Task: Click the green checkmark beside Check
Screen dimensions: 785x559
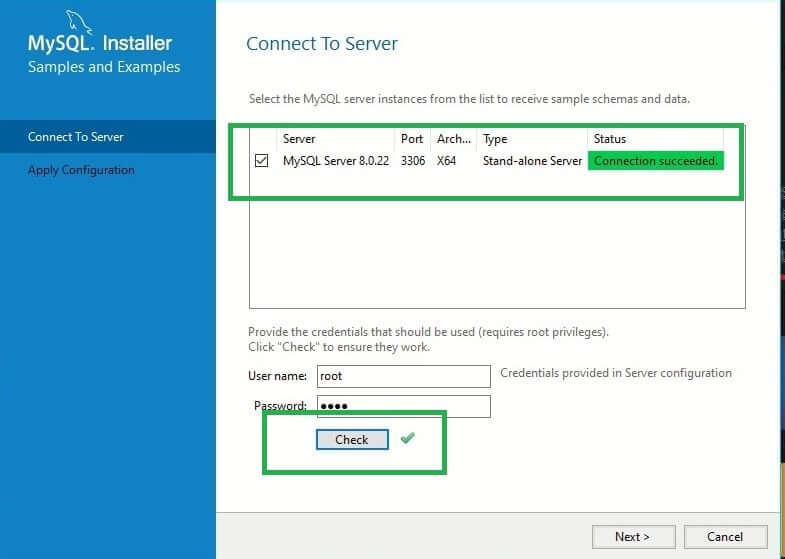Action: point(408,438)
